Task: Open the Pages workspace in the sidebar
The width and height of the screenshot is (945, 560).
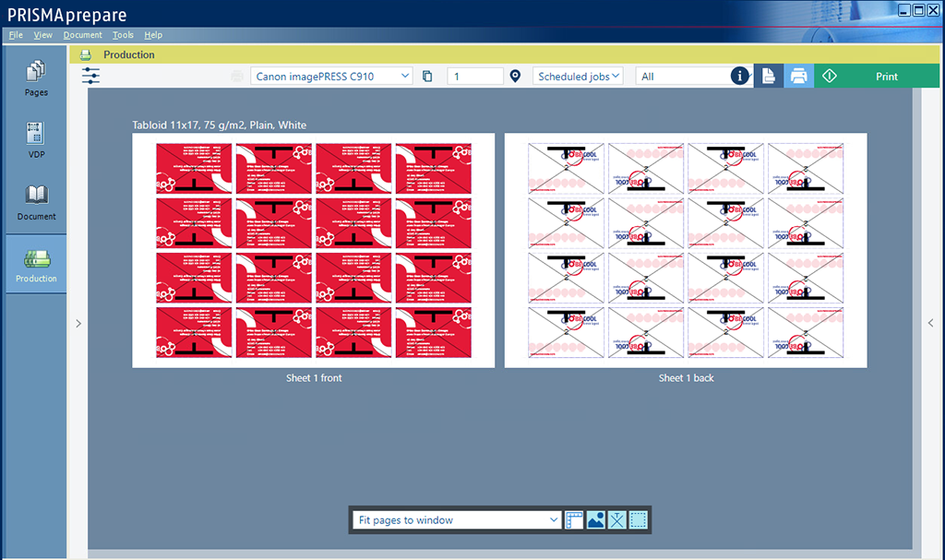Action: 36,78
